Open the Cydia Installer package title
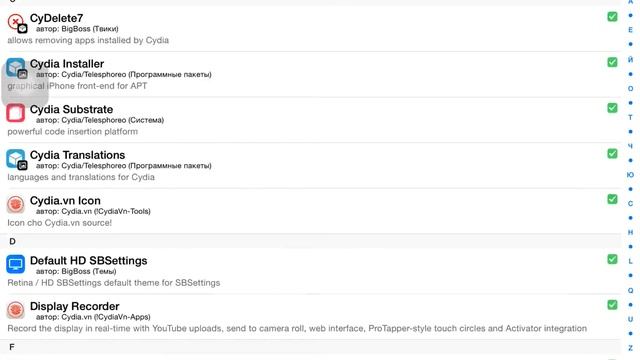Image resolution: width=640 pixels, height=360 pixels. (x=67, y=64)
